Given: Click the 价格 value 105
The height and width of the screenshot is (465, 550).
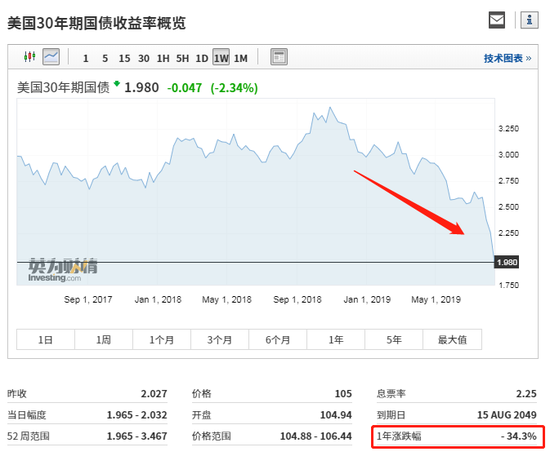Looking at the screenshot, I should tap(343, 394).
